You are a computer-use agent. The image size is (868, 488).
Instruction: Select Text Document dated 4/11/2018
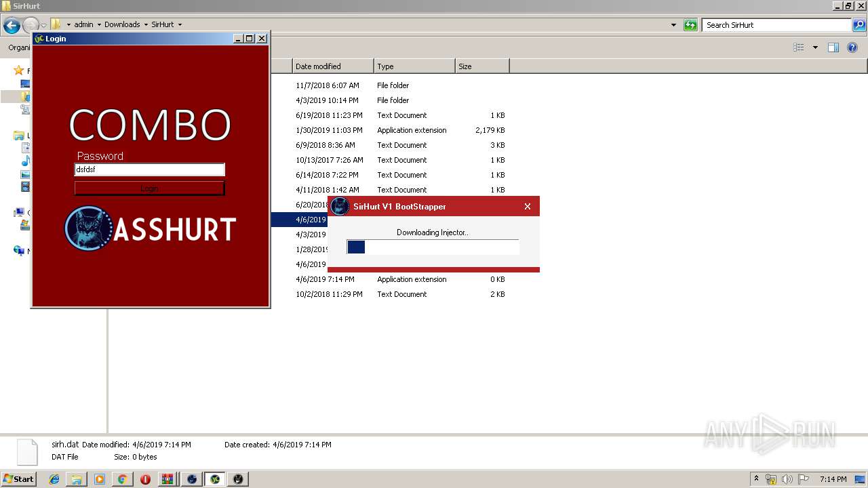pos(400,190)
